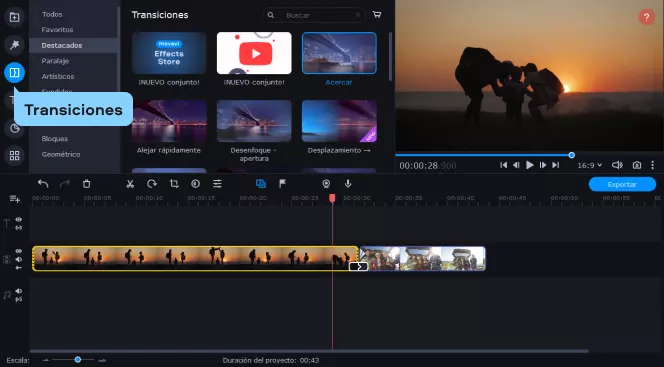Toggle audio track link icon
This screenshot has height=367, width=664.
pyautogui.click(x=19, y=300)
